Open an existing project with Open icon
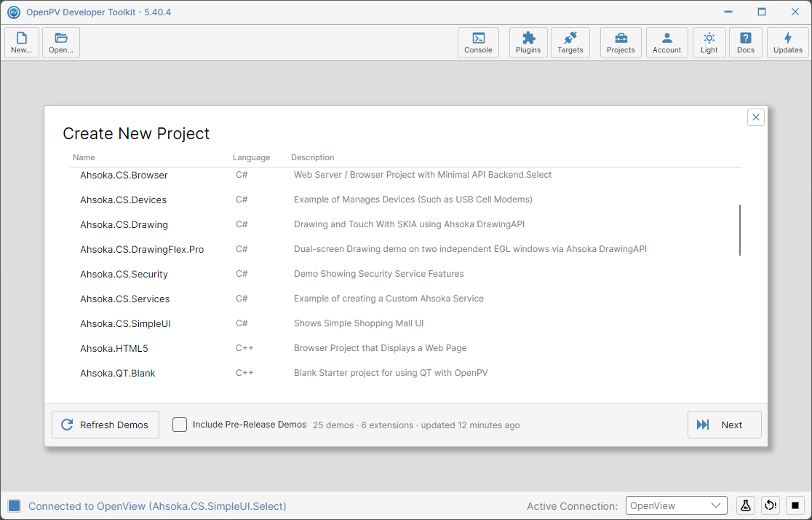Screen dimensions: 812x520 coord(61,42)
